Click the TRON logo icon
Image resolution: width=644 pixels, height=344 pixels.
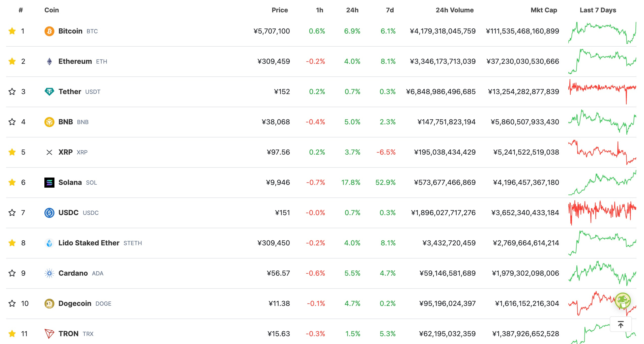pyautogui.click(x=49, y=334)
